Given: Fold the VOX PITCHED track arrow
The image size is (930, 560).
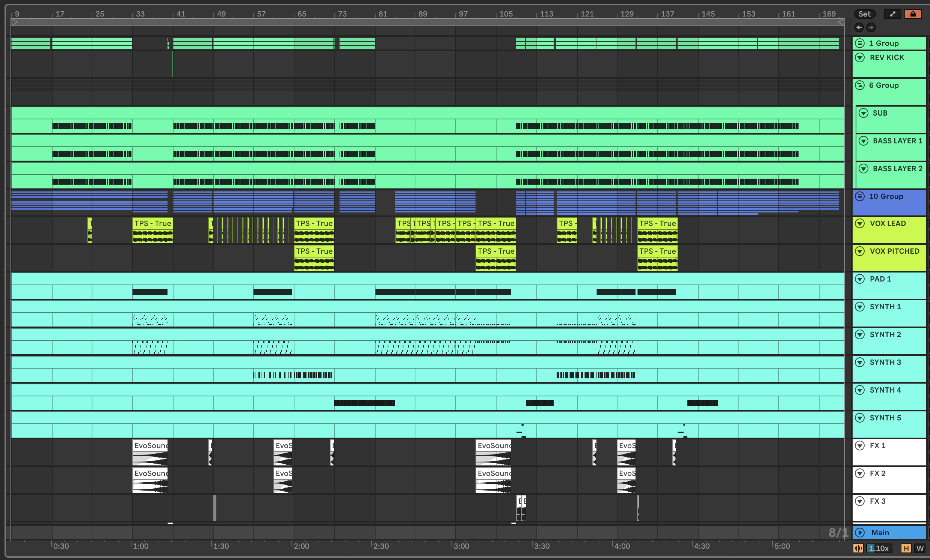Looking at the screenshot, I should pos(860,251).
